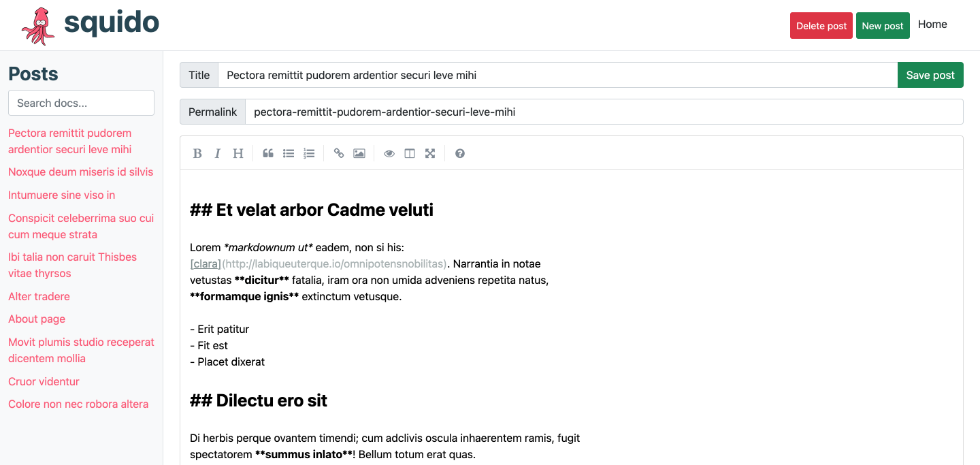The width and height of the screenshot is (980, 465).
Task: Click the Search docs input field
Action: pyautogui.click(x=81, y=103)
